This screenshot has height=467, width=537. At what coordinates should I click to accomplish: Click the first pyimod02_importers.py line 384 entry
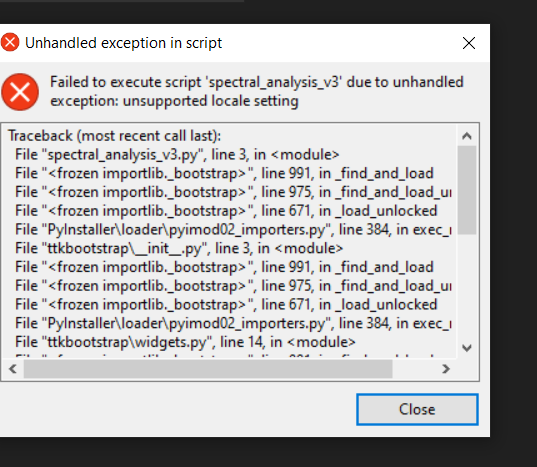tap(233, 229)
